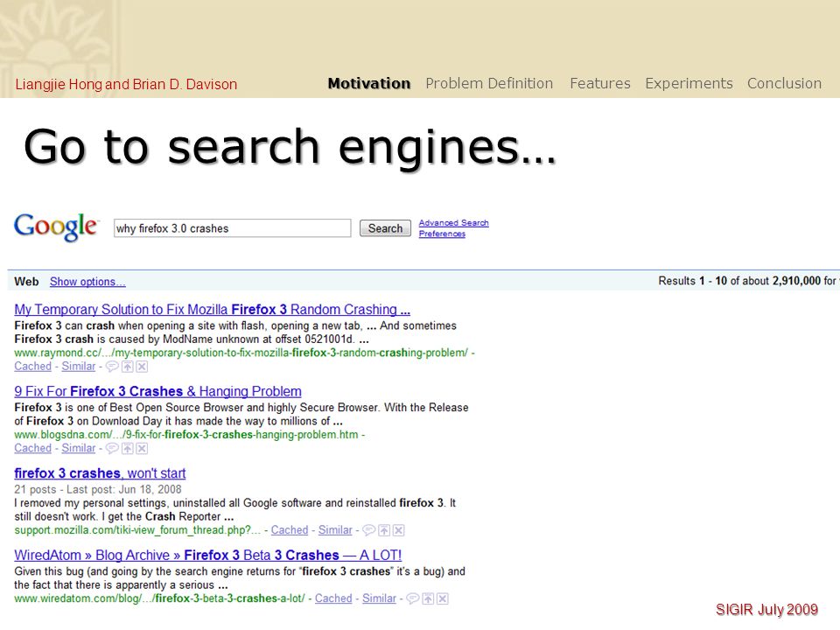The height and width of the screenshot is (630, 840).
Task: Open Cached link for wiredatom.com result
Action: click(333, 598)
